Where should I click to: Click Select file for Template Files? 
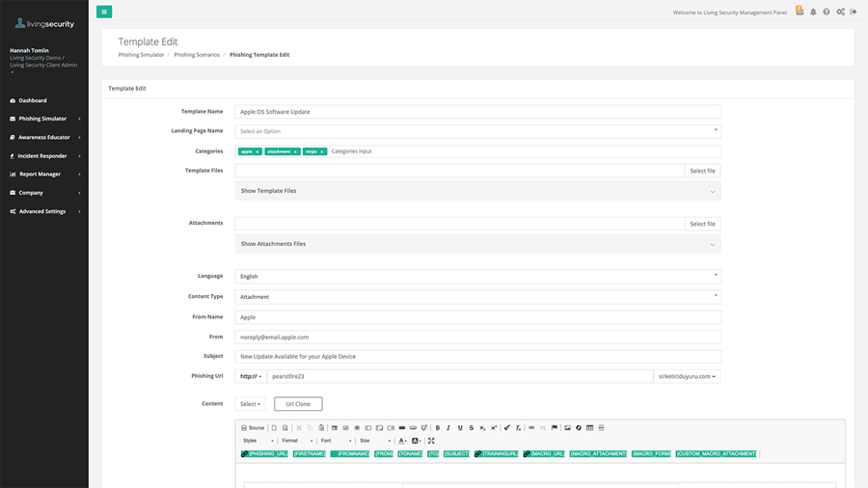702,171
